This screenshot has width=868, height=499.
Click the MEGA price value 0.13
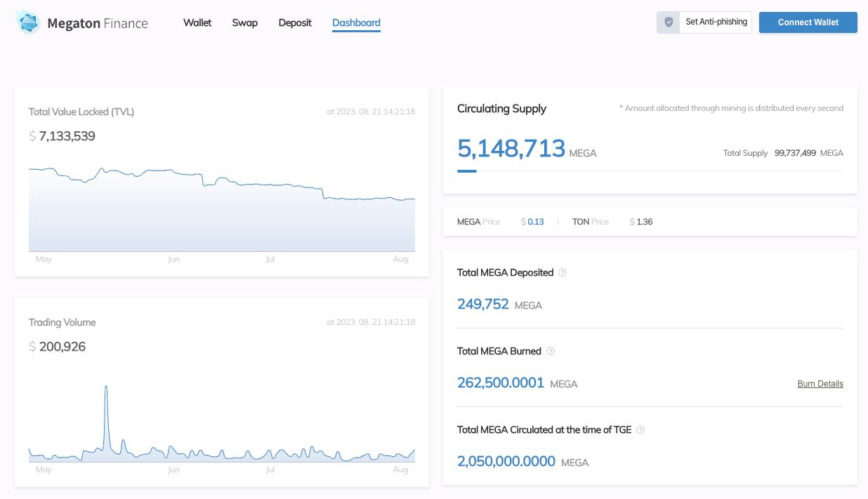(535, 222)
